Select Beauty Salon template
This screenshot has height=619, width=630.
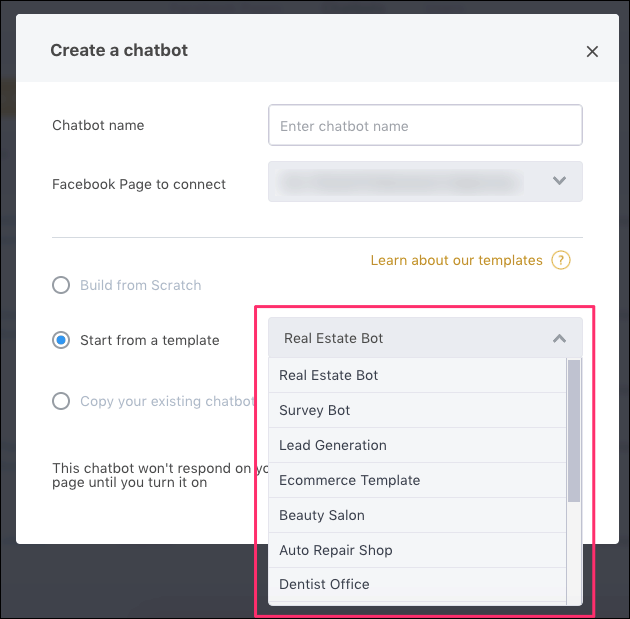[417, 515]
